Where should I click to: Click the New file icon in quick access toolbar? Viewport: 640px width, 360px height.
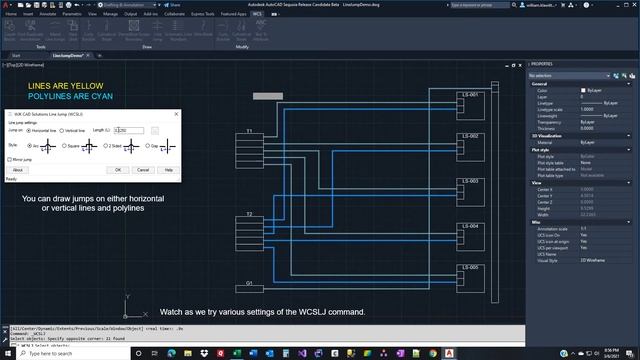click(x=20, y=5)
